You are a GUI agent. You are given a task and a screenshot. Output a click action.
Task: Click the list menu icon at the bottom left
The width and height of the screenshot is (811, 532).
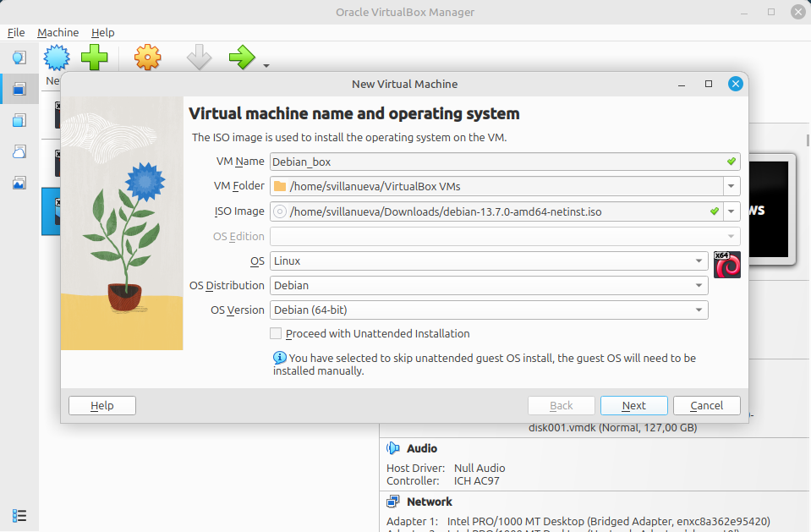point(19,516)
